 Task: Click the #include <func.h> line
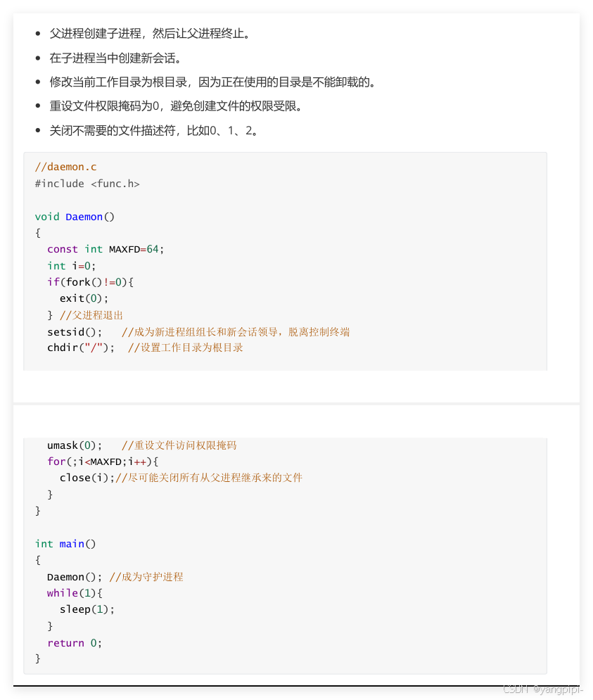pyautogui.click(x=87, y=184)
